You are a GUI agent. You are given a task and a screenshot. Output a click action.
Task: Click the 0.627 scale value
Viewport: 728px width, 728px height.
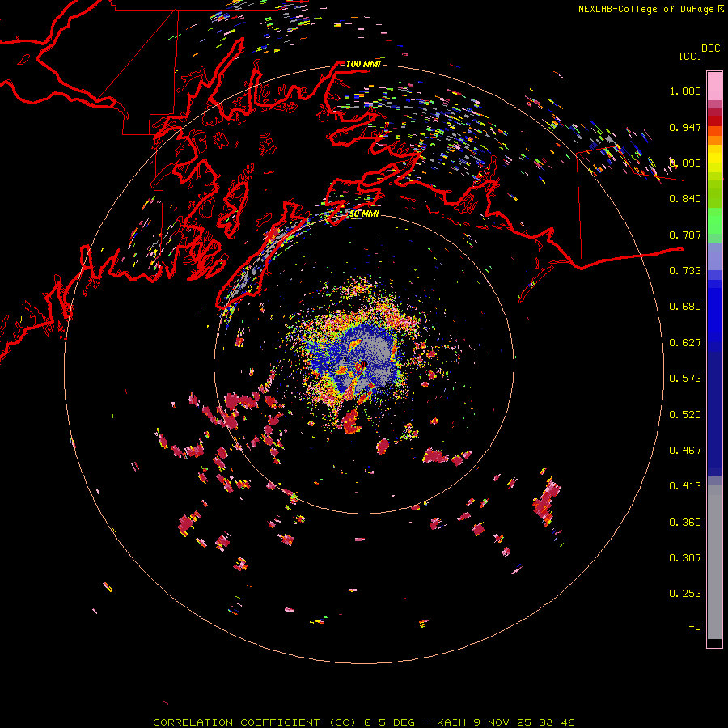pos(685,343)
